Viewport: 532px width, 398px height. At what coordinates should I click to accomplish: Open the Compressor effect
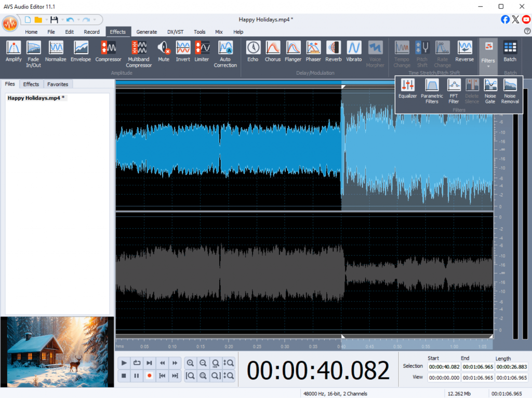pos(108,51)
